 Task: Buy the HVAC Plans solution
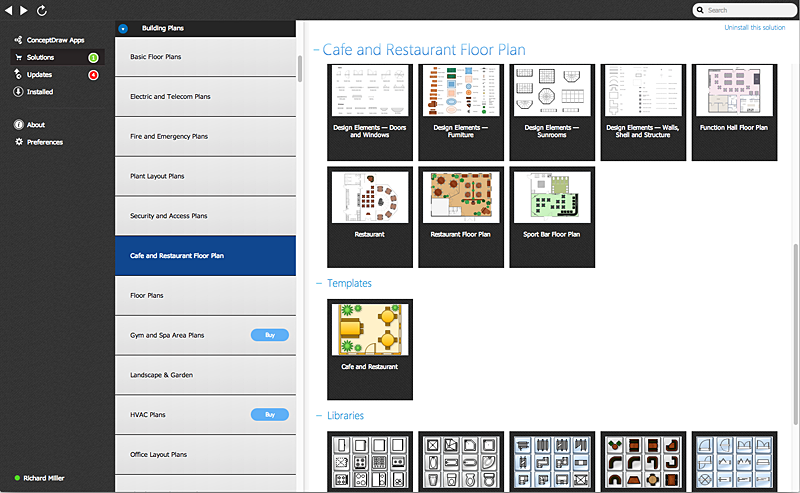(269, 414)
